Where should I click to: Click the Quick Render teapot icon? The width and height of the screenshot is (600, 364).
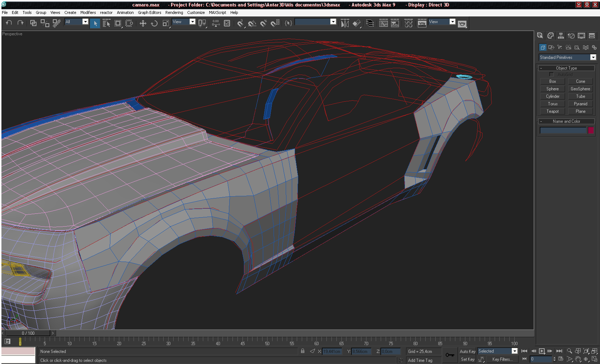(462, 24)
